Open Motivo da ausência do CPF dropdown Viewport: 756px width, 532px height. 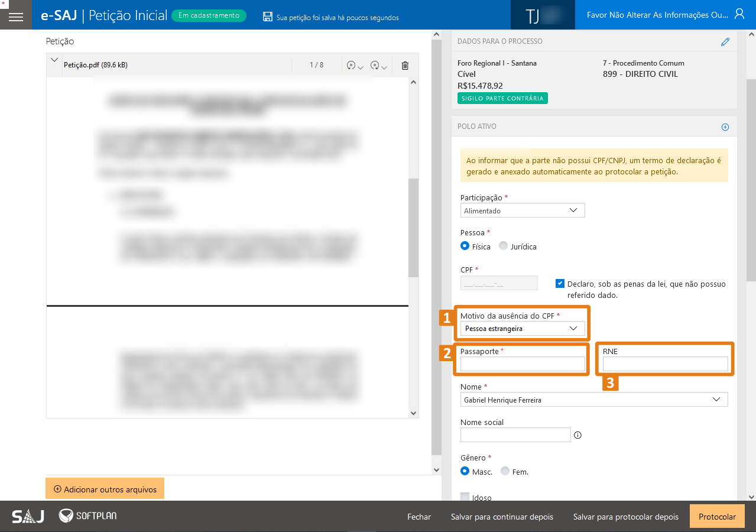[523, 328]
